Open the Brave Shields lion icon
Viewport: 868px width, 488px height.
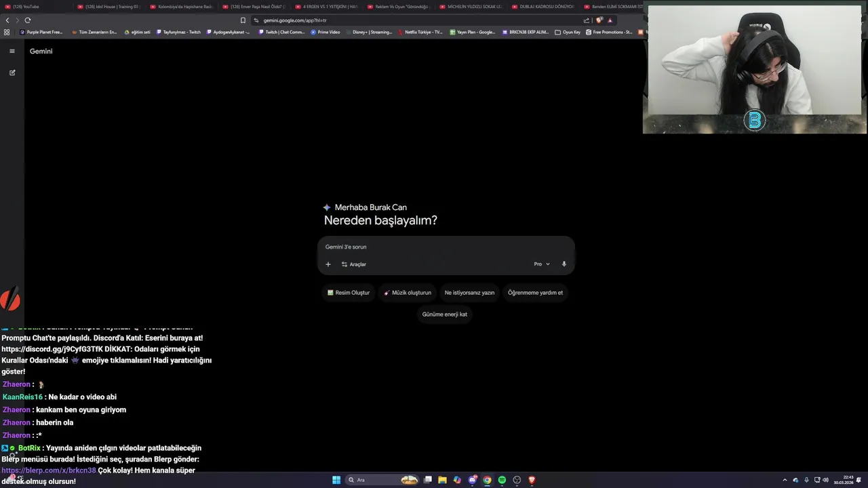pyautogui.click(x=599, y=20)
